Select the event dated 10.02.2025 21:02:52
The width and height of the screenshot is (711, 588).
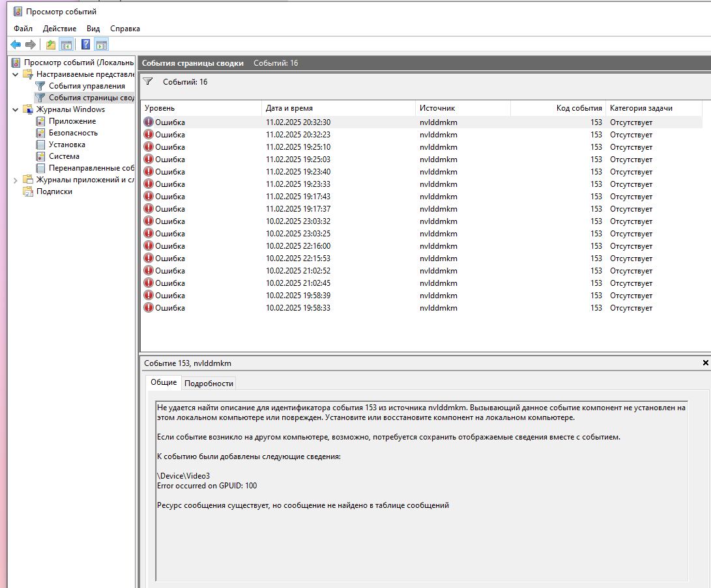(x=422, y=271)
